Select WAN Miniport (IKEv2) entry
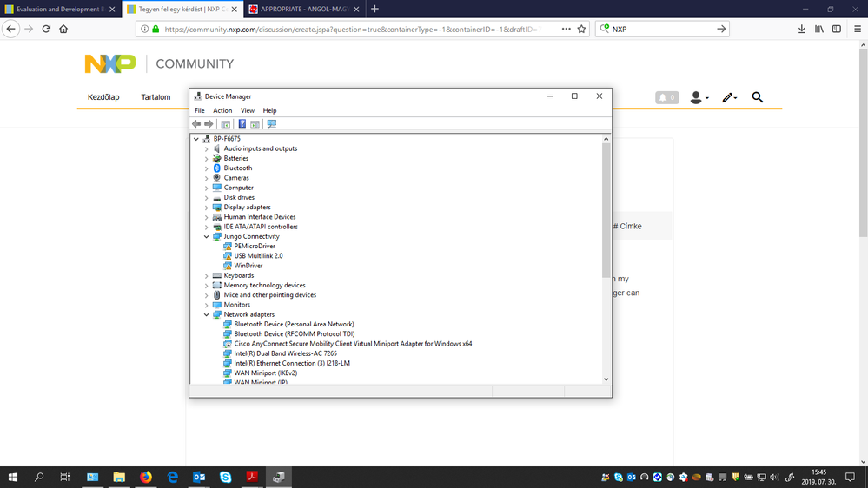868x488 pixels. pyautogui.click(x=265, y=373)
